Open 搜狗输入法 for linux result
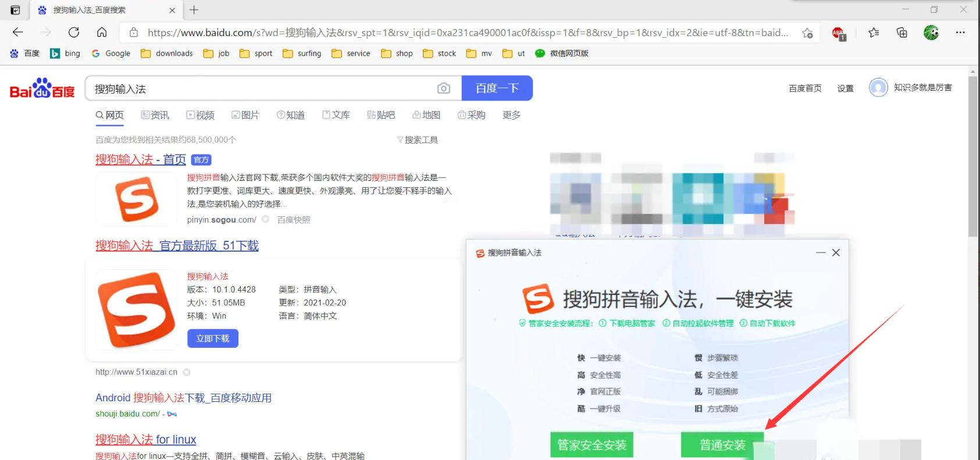 pos(145,439)
